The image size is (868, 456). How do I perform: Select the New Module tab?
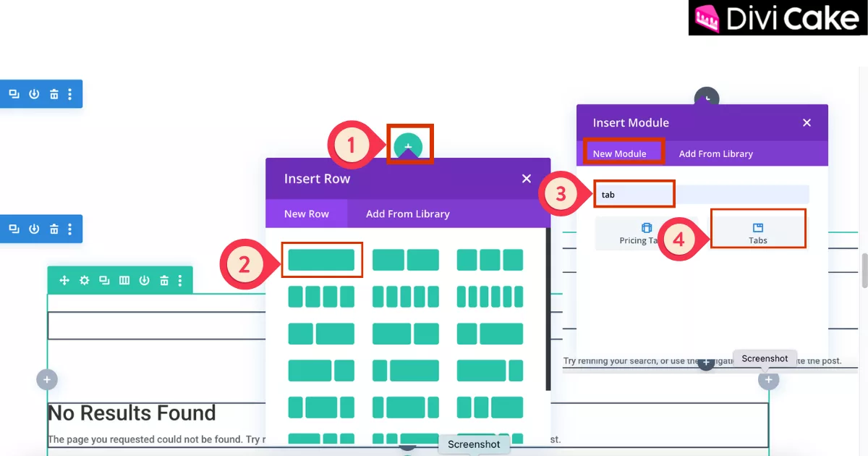coord(620,153)
